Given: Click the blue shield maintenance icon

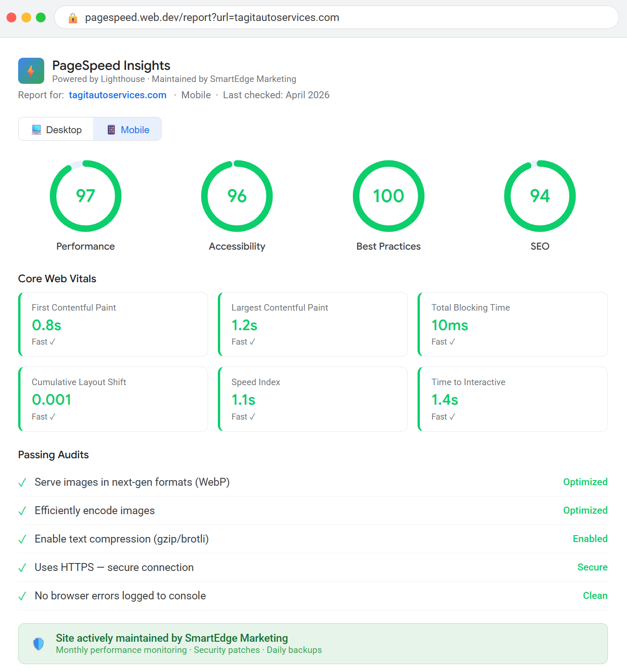Looking at the screenshot, I should pos(39,644).
